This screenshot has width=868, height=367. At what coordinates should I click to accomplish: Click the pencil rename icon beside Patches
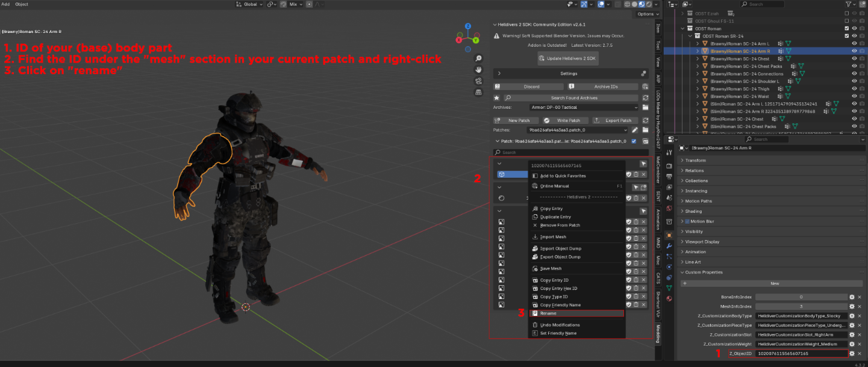pos(634,130)
